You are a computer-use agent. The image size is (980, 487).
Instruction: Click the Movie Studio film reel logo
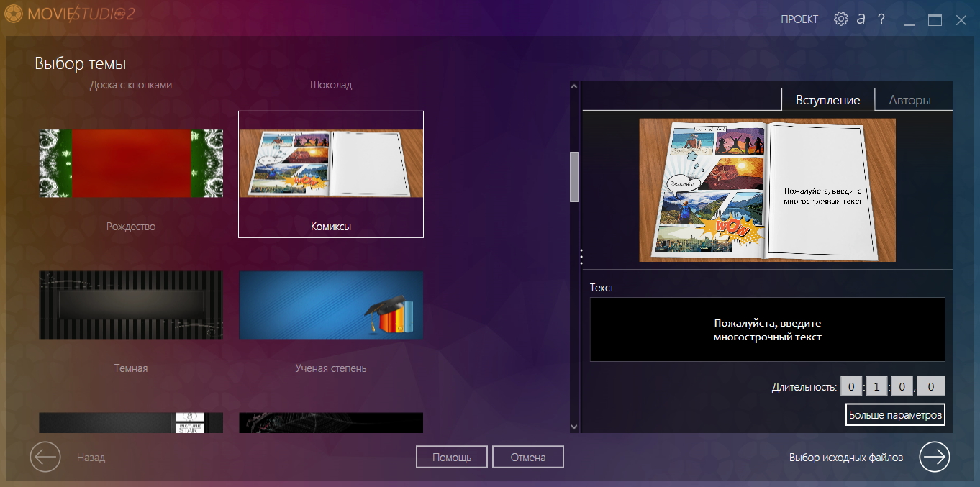[12, 14]
